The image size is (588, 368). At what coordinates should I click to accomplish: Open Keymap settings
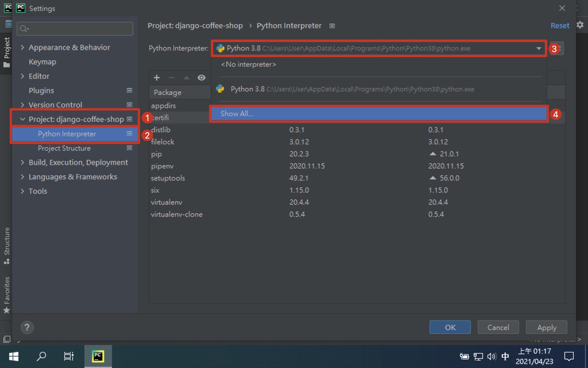[42, 62]
